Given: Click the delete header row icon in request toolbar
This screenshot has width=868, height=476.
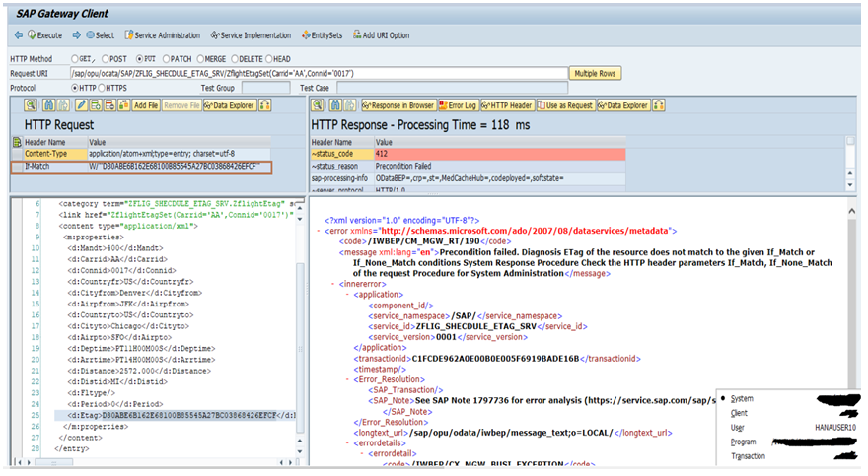Looking at the screenshot, I should (109, 105).
